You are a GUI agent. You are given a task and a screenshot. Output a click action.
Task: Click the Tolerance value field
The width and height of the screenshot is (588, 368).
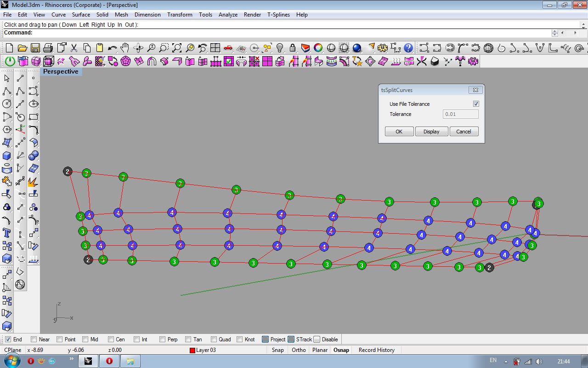tap(460, 114)
